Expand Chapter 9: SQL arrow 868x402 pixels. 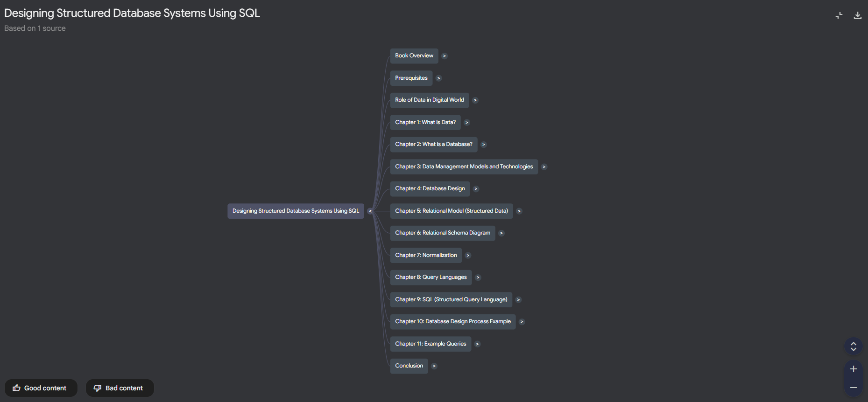click(518, 300)
